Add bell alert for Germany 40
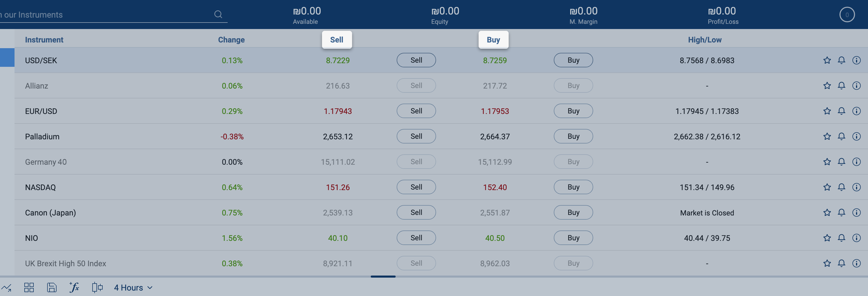The image size is (868, 296). tap(841, 162)
